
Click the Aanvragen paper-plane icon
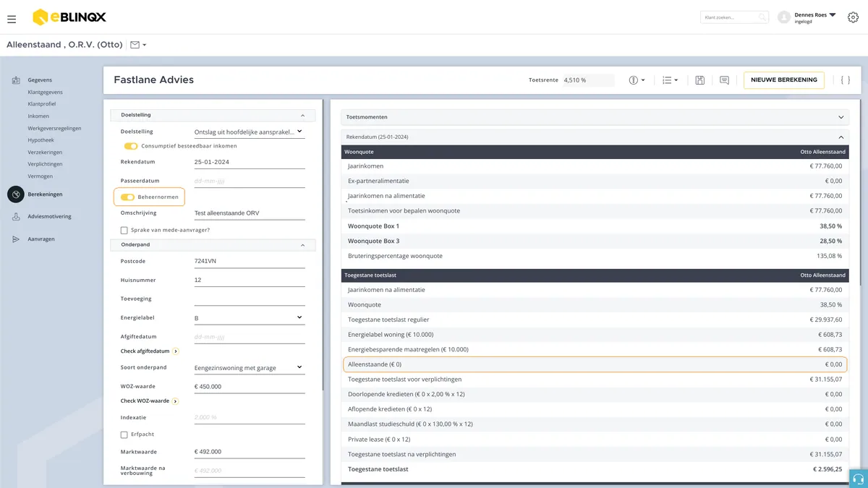(16, 239)
